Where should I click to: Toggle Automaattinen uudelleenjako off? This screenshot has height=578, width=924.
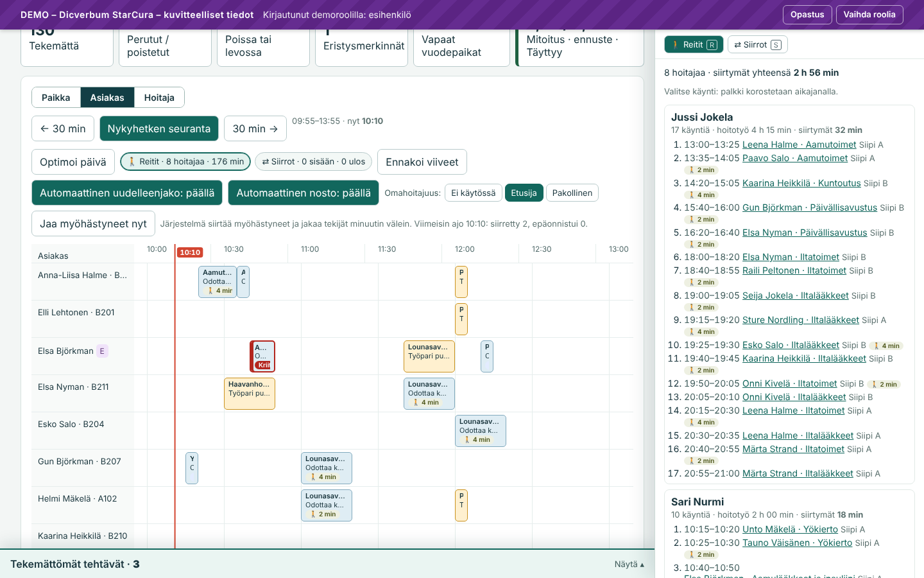pyautogui.click(x=127, y=193)
